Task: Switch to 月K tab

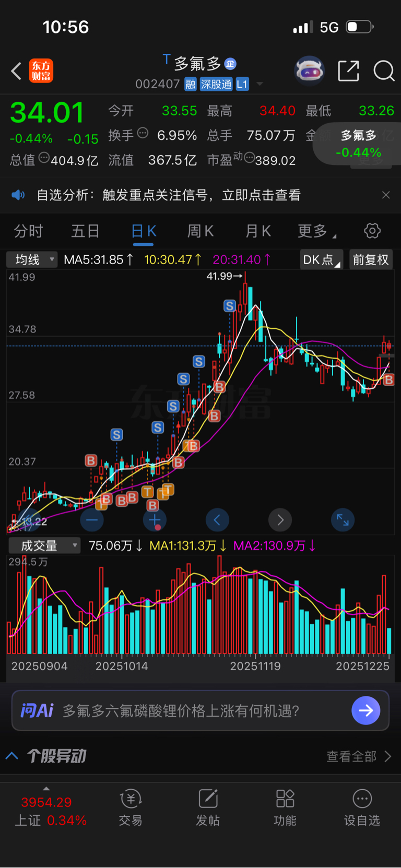Action: tap(258, 231)
